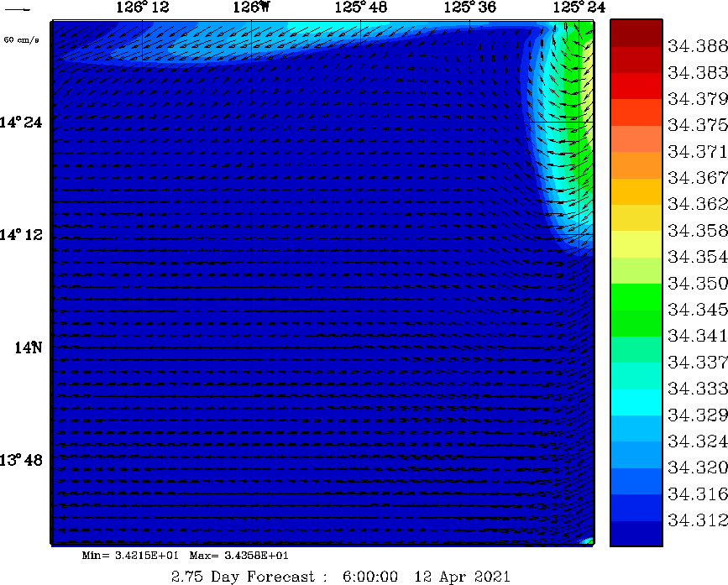Click the 34.320 colorbar label
The height and width of the screenshot is (585, 728).
(698, 467)
